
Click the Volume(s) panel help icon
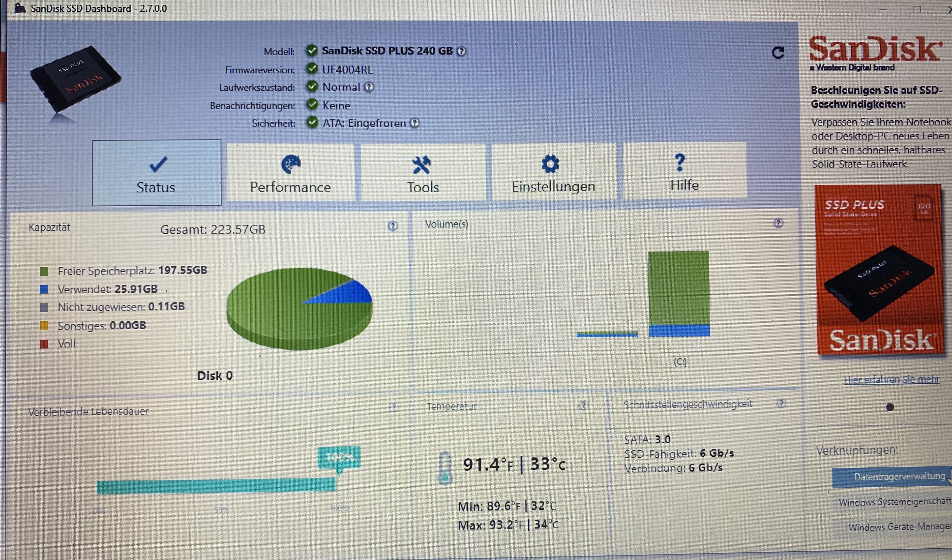pyautogui.click(x=778, y=223)
